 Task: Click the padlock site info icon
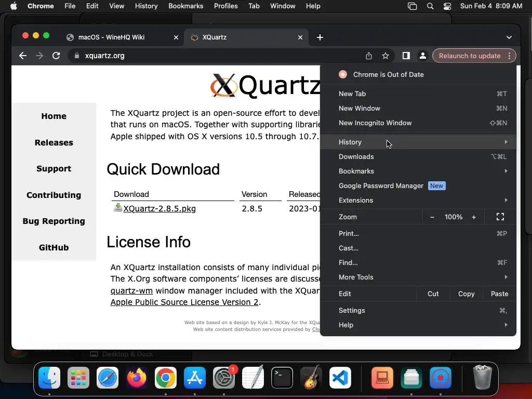click(77, 56)
